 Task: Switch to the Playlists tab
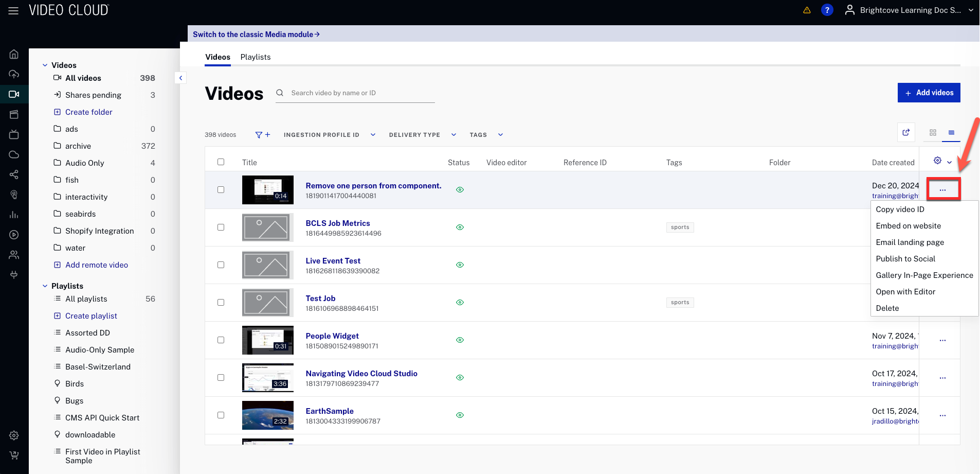tap(255, 57)
